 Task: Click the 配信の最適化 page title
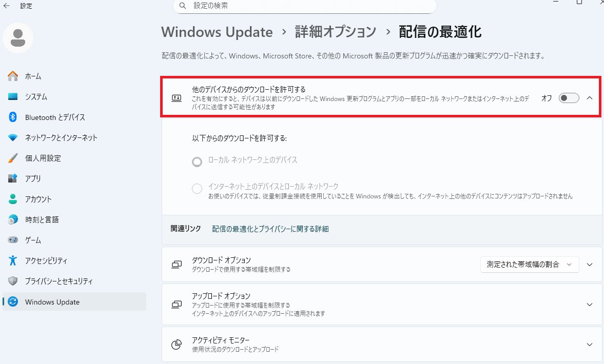[440, 32]
